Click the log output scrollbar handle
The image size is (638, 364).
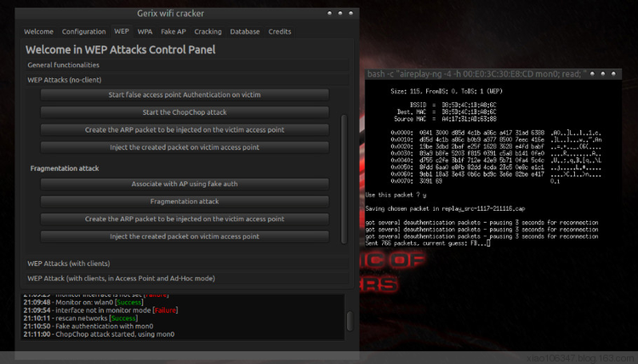point(350,321)
